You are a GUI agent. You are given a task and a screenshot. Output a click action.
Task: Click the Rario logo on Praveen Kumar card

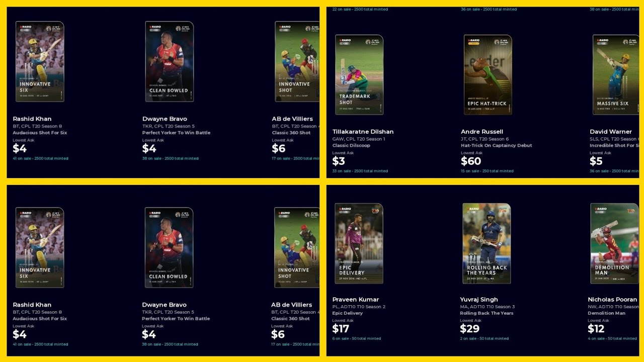pyautogui.click(x=345, y=209)
